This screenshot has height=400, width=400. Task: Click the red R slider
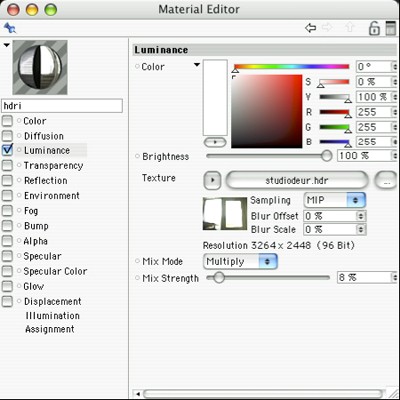click(x=334, y=112)
